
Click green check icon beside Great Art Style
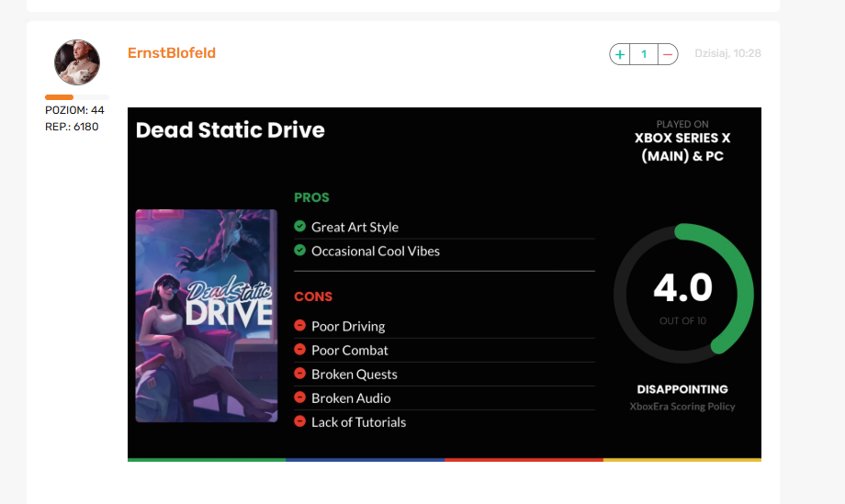[300, 226]
